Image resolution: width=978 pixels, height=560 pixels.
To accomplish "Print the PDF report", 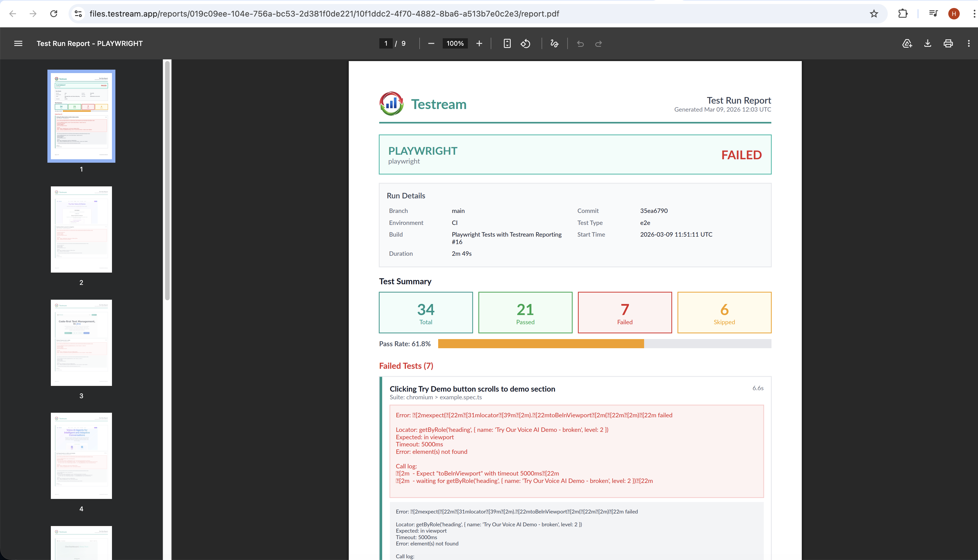I will click(x=948, y=43).
